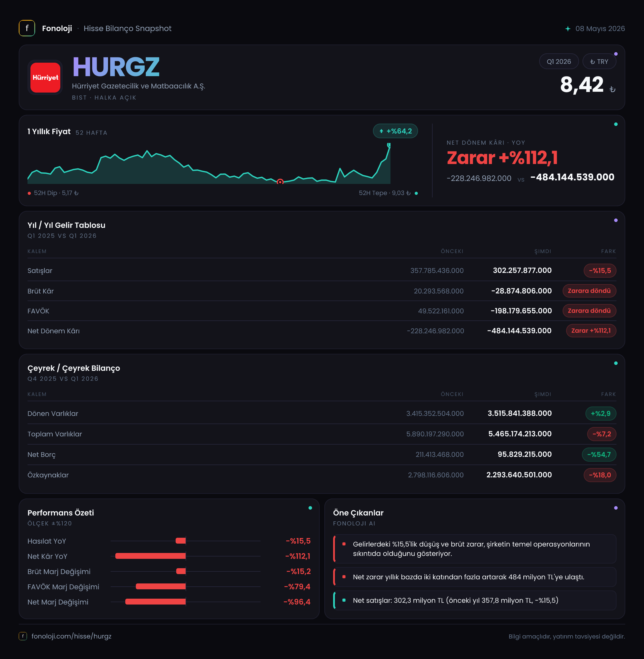Click the HURGZ ticker title
The width and height of the screenshot is (644, 659).
(116, 67)
